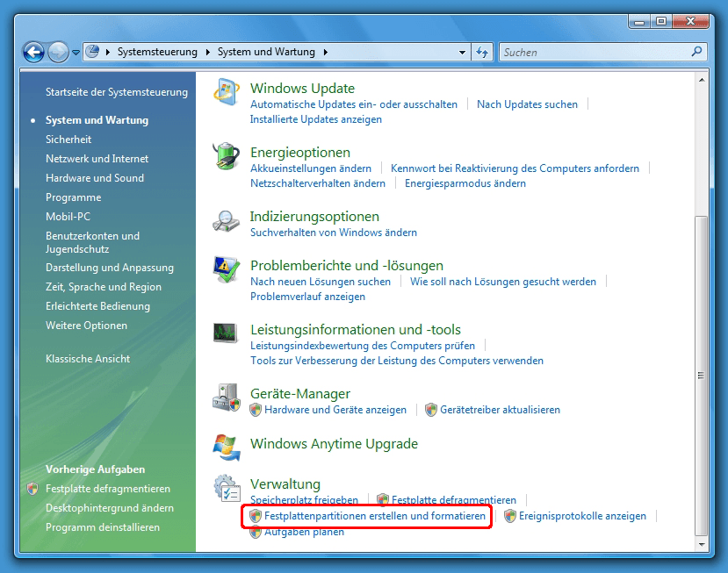Image resolution: width=728 pixels, height=573 pixels.
Task: Click the Leistungsinformationen monitor icon
Action: pyautogui.click(x=226, y=333)
